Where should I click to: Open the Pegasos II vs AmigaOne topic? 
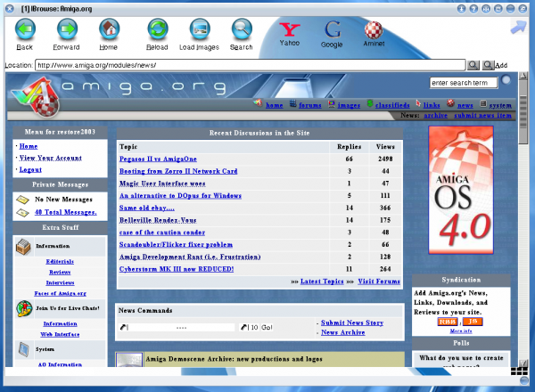coord(158,159)
